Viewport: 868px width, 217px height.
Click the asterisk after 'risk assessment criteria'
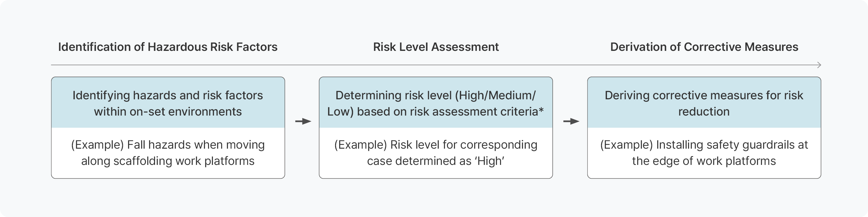point(541,110)
